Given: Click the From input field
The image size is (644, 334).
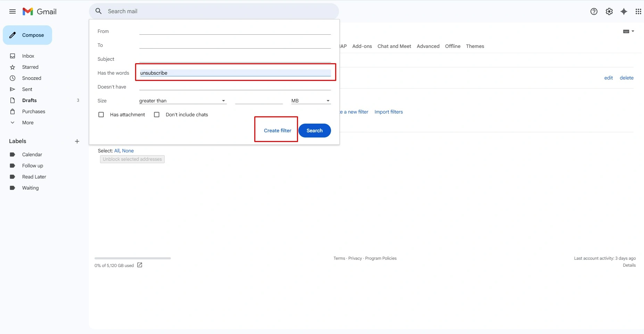Looking at the screenshot, I should pyautogui.click(x=235, y=31).
